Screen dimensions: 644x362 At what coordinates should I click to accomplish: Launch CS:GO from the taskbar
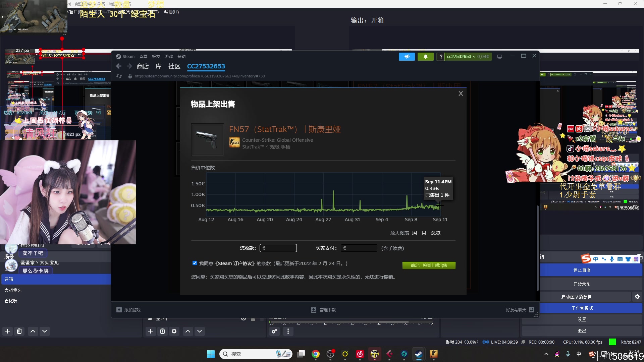(433, 354)
